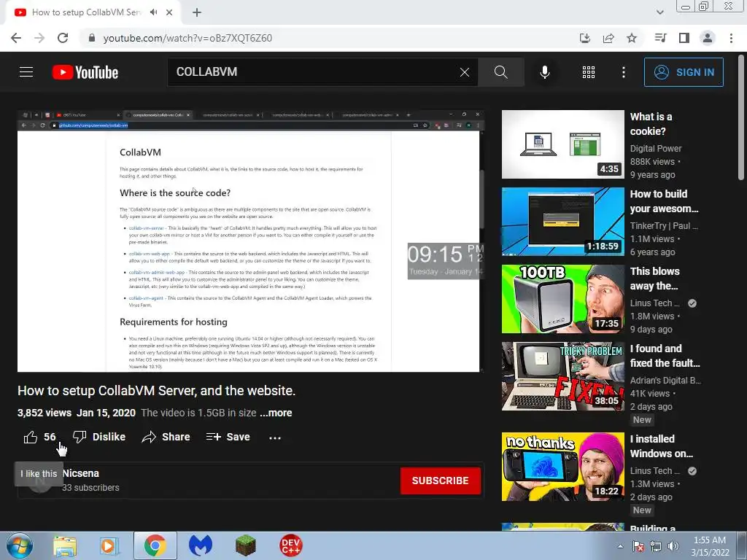
Task: Open the Chrome profile avatar
Action: [x=708, y=38]
